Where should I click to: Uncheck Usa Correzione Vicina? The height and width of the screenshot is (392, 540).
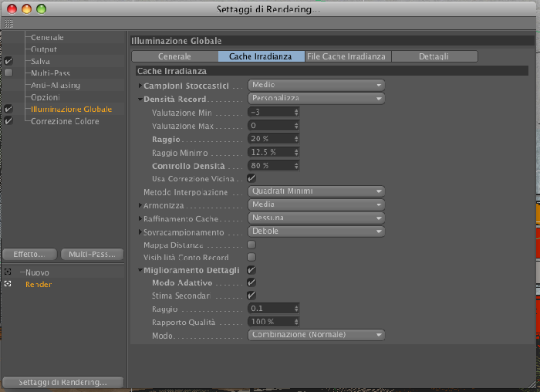[251, 178]
